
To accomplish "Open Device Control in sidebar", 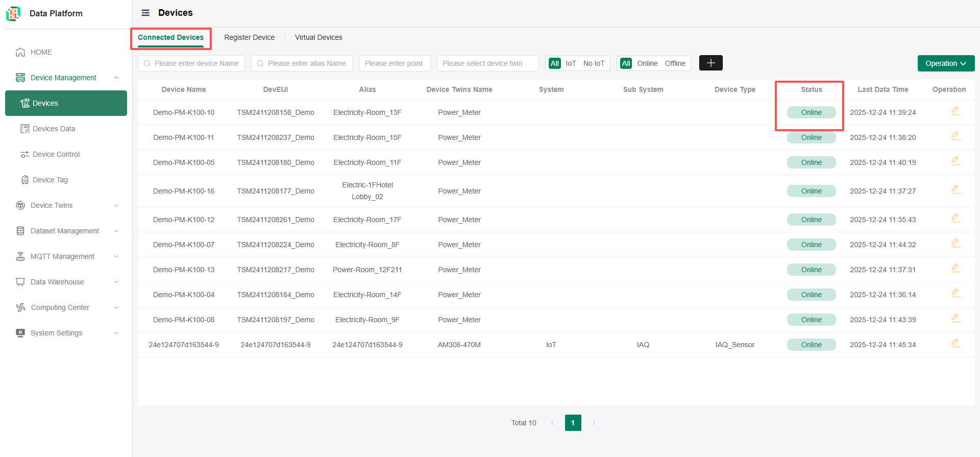I will (56, 154).
